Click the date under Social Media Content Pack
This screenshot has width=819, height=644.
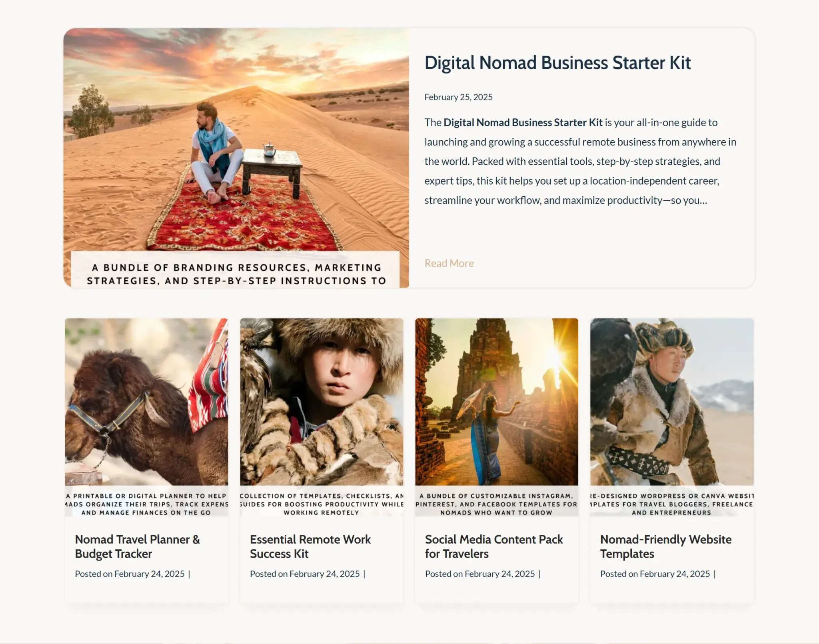[500, 574]
